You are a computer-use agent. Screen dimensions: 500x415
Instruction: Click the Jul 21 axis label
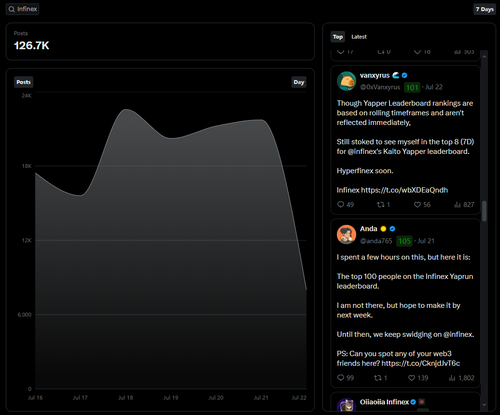click(261, 398)
